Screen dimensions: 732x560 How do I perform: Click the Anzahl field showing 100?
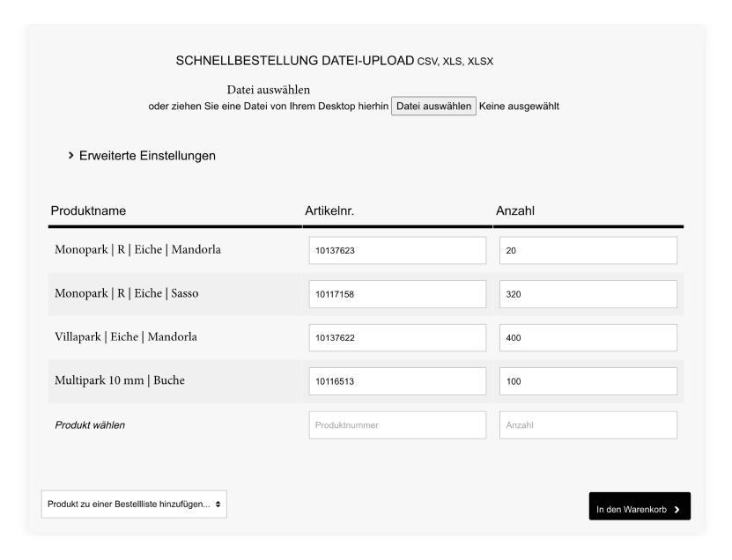[x=588, y=380]
